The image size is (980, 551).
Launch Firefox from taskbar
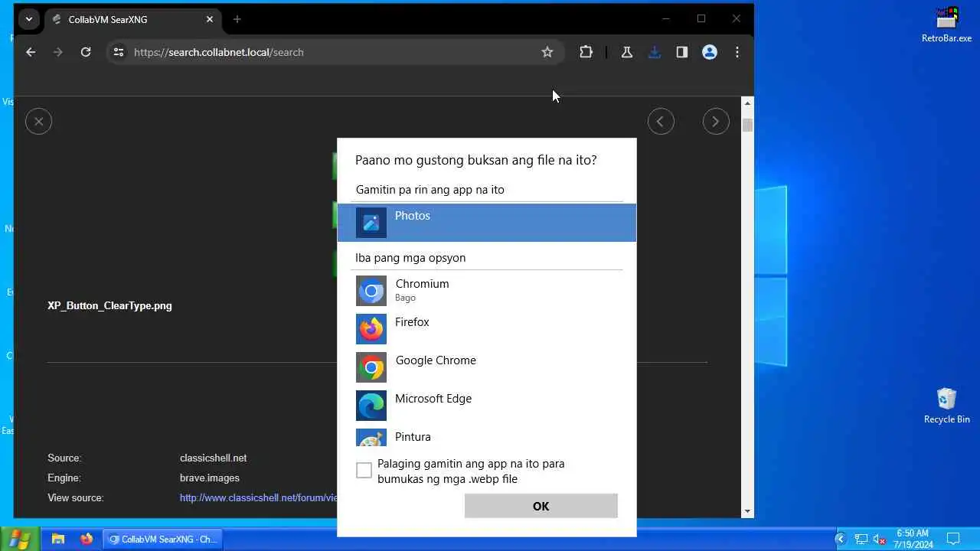click(x=87, y=539)
